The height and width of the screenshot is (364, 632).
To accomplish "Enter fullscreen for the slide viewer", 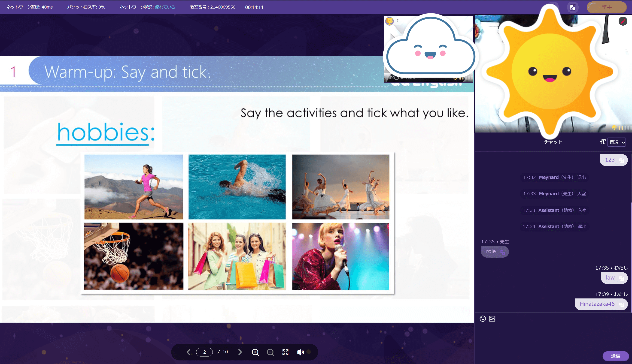I will pos(285,352).
